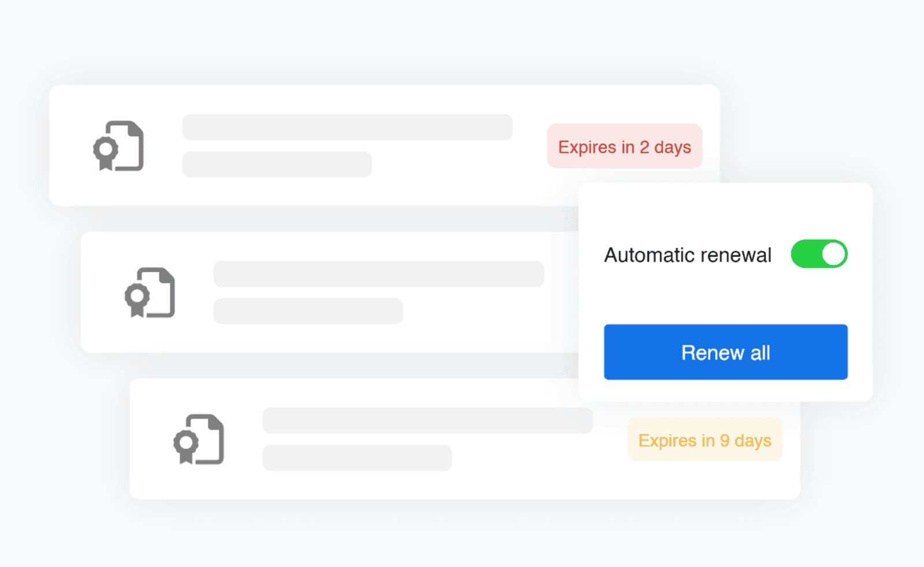The height and width of the screenshot is (567, 924).
Task: Click the short subtitle placeholder in the top card
Action: pyautogui.click(x=277, y=165)
